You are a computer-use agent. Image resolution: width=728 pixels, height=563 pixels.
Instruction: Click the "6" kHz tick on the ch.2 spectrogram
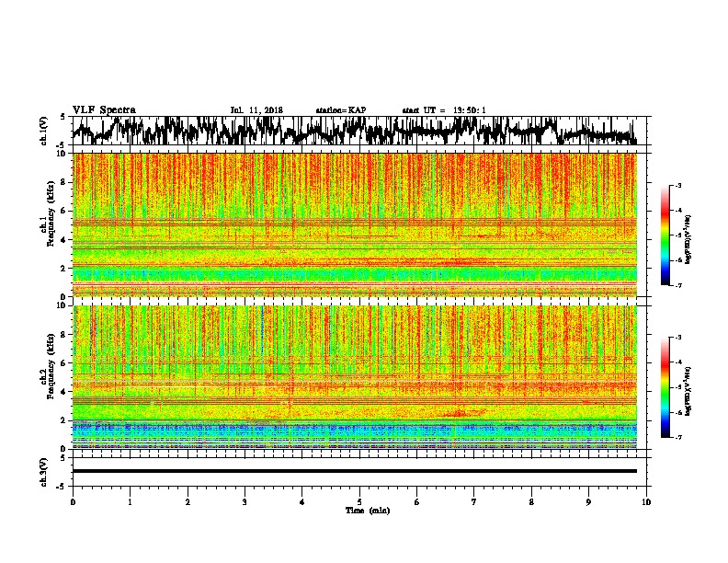pyautogui.click(x=64, y=363)
